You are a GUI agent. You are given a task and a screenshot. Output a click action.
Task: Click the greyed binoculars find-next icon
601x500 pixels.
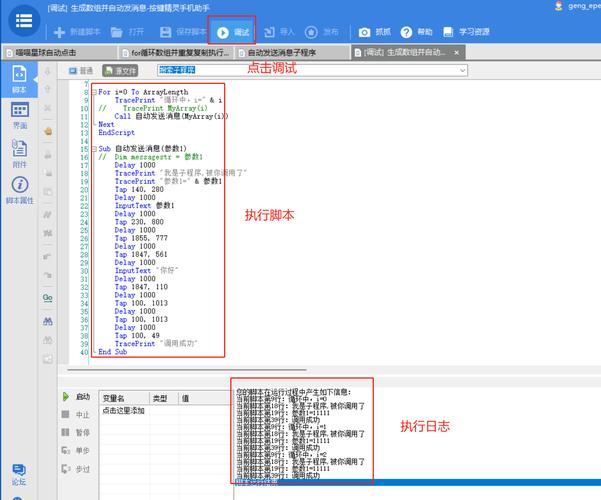tap(48, 340)
